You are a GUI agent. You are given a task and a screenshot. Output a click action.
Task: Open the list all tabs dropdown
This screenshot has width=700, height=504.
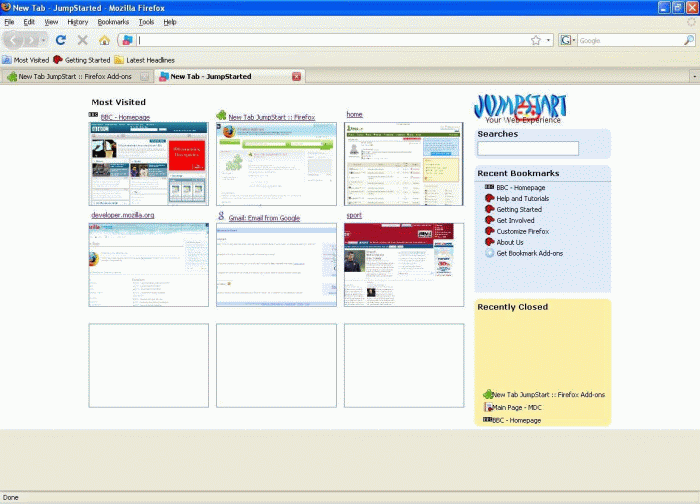tap(694, 77)
